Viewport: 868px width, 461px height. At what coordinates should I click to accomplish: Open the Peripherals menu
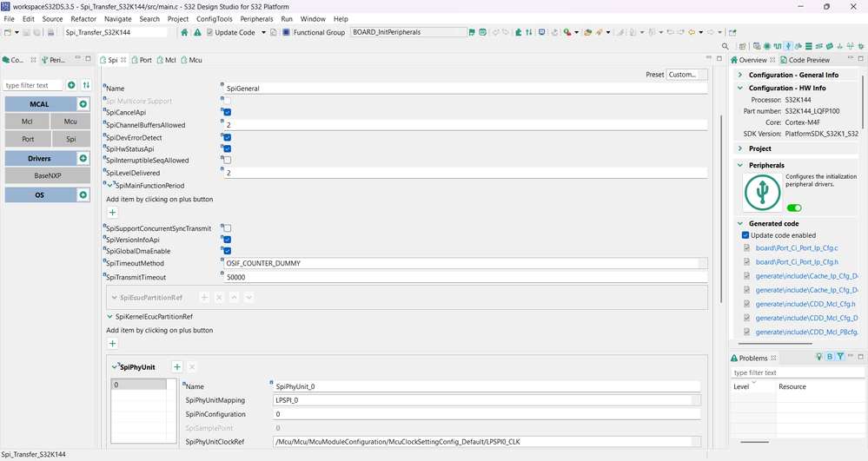point(256,19)
